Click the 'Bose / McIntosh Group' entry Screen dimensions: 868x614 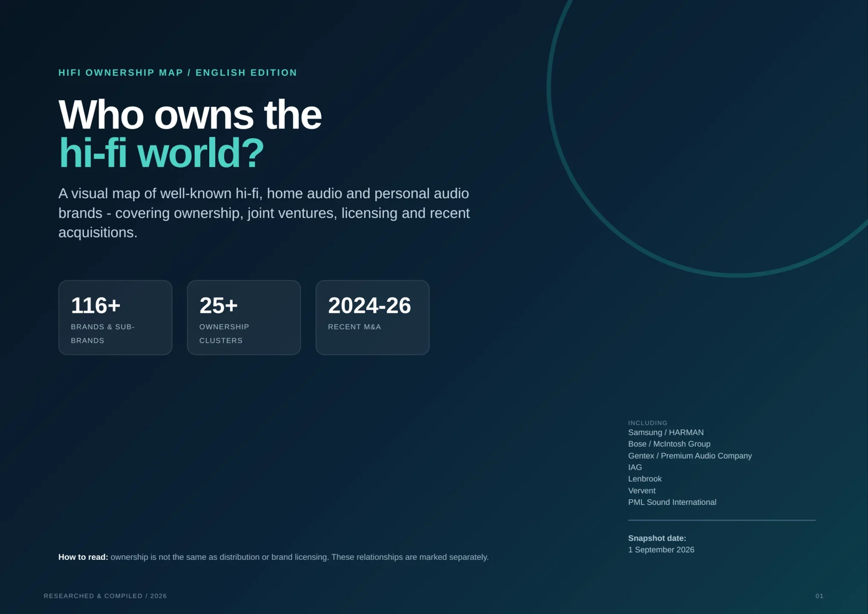(669, 444)
